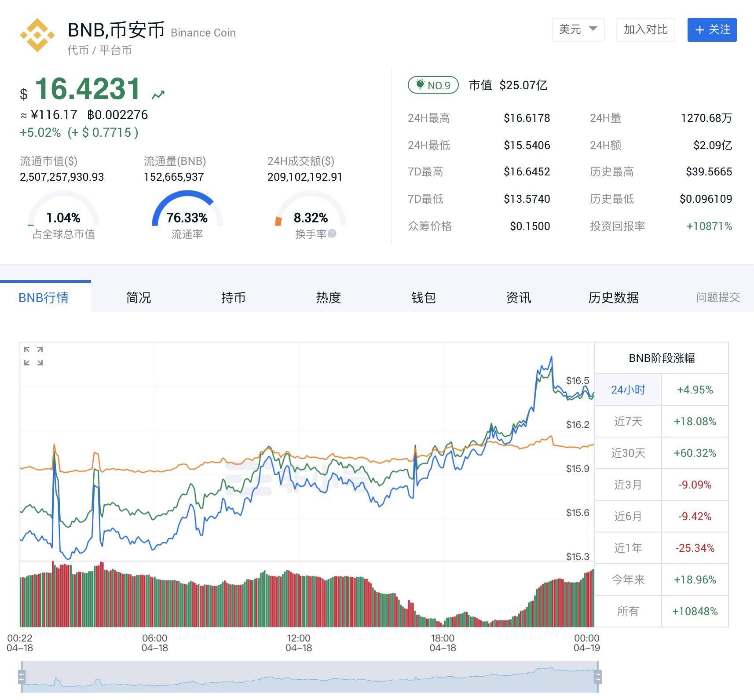Click the 平台币 category link
Screen dimensions: 754x700
pyautogui.click(x=115, y=50)
